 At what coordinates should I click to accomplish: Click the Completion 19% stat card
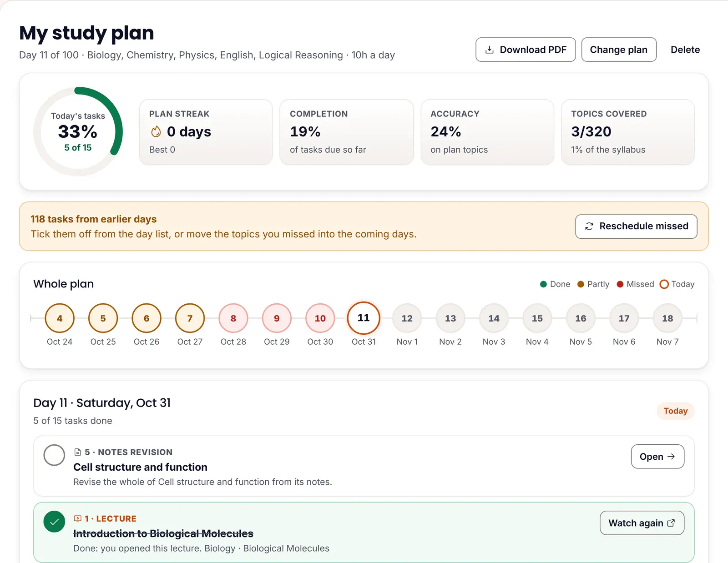(347, 132)
